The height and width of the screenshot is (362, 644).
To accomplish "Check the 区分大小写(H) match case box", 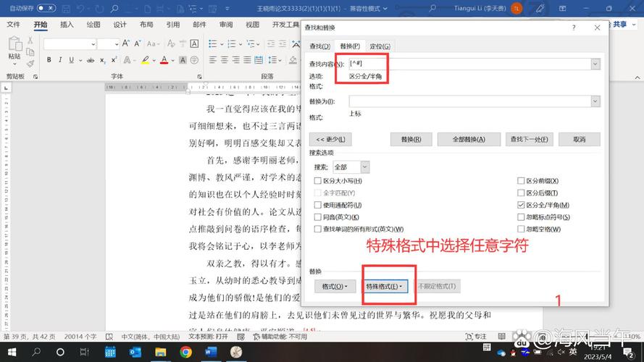I will (x=317, y=180).
